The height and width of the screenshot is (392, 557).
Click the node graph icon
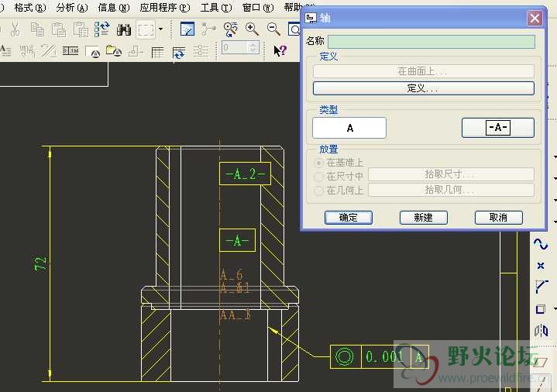point(208,29)
